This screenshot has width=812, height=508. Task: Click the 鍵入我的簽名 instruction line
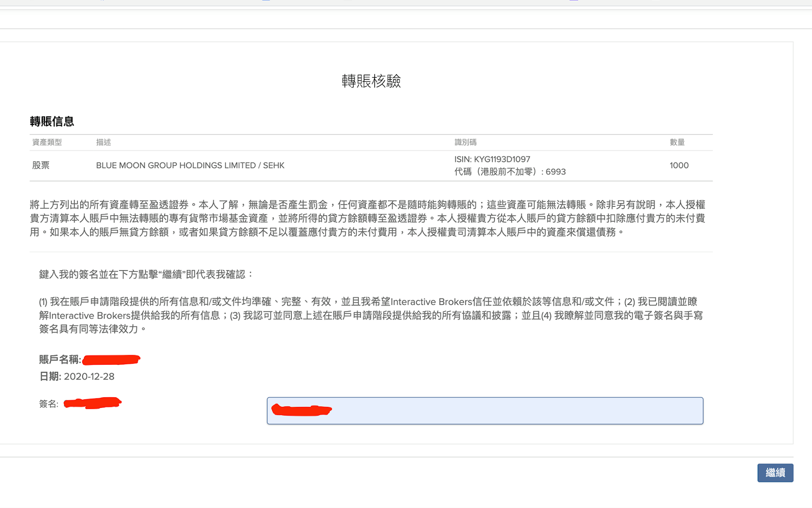pos(146,274)
